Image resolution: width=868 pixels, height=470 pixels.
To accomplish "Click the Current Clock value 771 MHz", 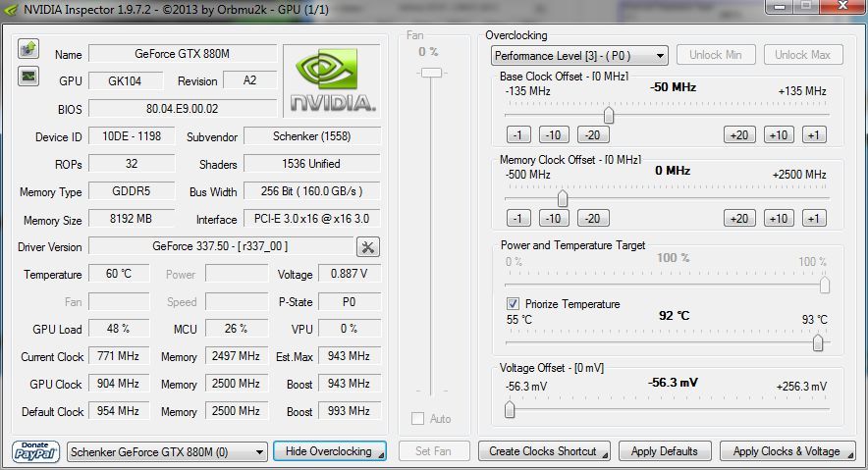I will [x=119, y=355].
